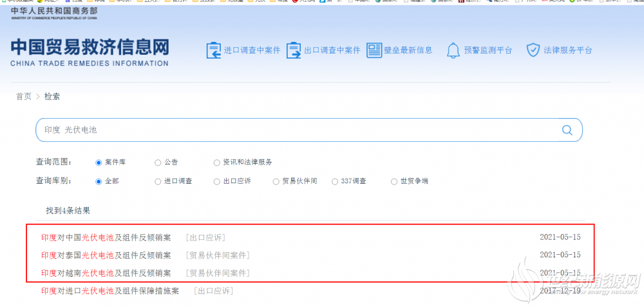Viewport: 644px width, 307px height.
Task: Click 检索 in the breadcrumb
Action: [52, 97]
